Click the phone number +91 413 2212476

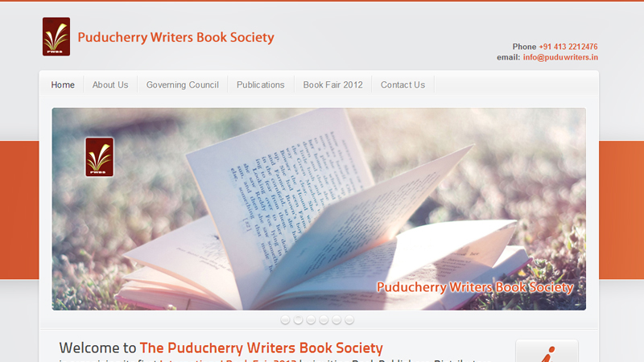click(568, 47)
